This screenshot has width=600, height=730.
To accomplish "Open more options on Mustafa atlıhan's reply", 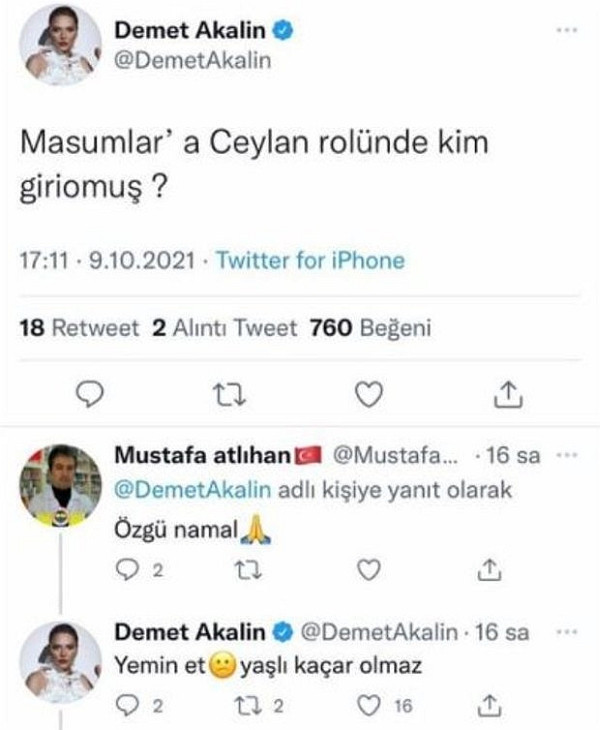I will click(566, 456).
